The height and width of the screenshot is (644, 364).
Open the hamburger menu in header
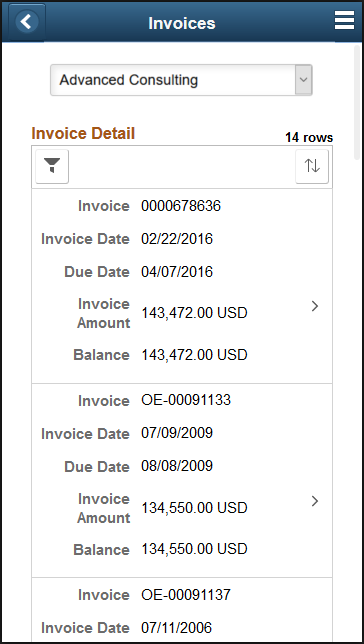(344, 20)
